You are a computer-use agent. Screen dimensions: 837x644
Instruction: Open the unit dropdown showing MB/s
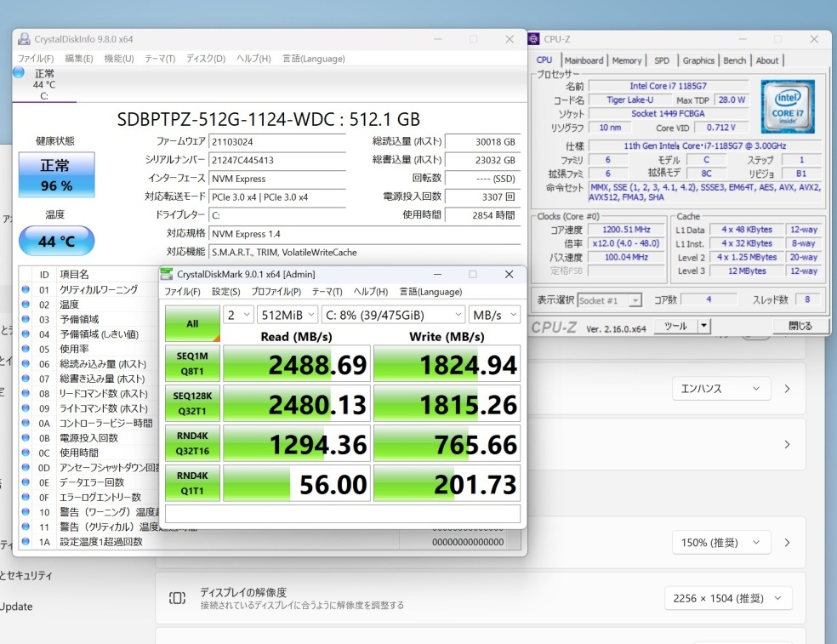click(x=494, y=315)
